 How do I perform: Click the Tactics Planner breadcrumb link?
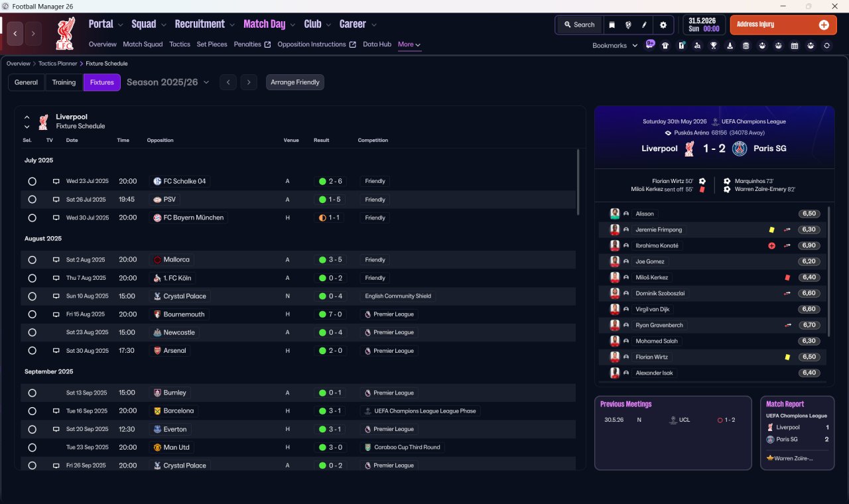(x=57, y=64)
